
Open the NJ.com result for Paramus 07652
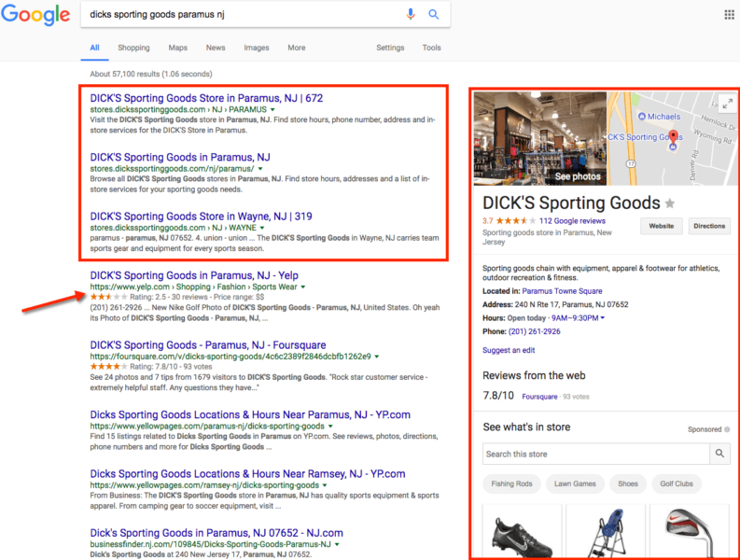pyautogui.click(x=216, y=533)
